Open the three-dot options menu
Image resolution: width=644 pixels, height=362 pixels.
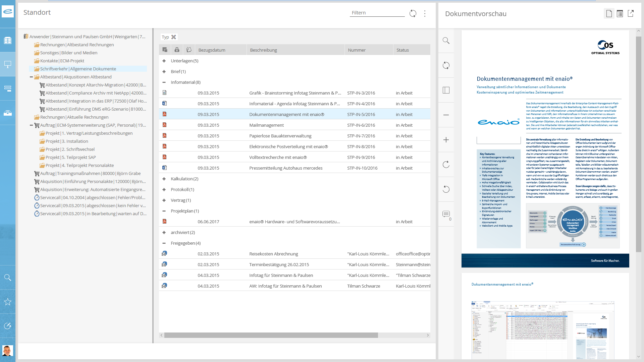click(425, 13)
